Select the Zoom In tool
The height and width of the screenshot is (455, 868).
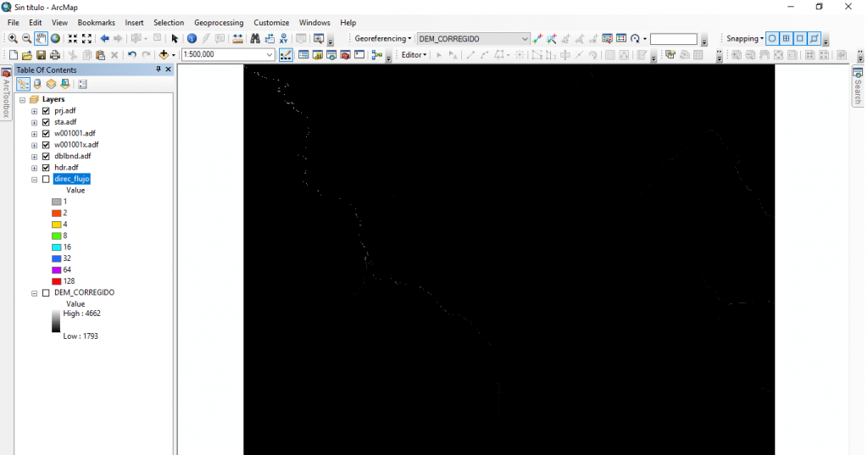click(x=13, y=39)
